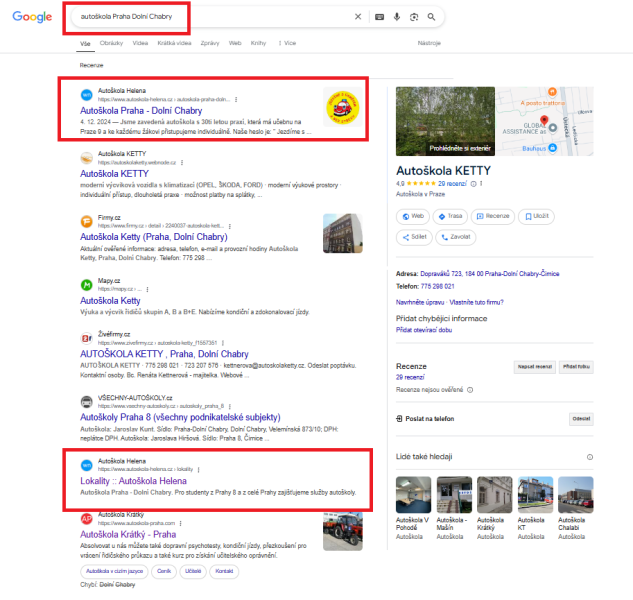
Task: Click the Živéfirmy.cz favicon
Action: 86,338
